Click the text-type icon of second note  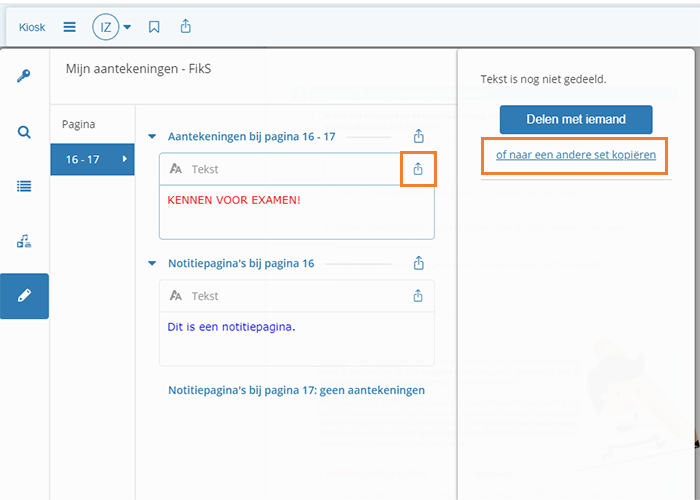(175, 296)
